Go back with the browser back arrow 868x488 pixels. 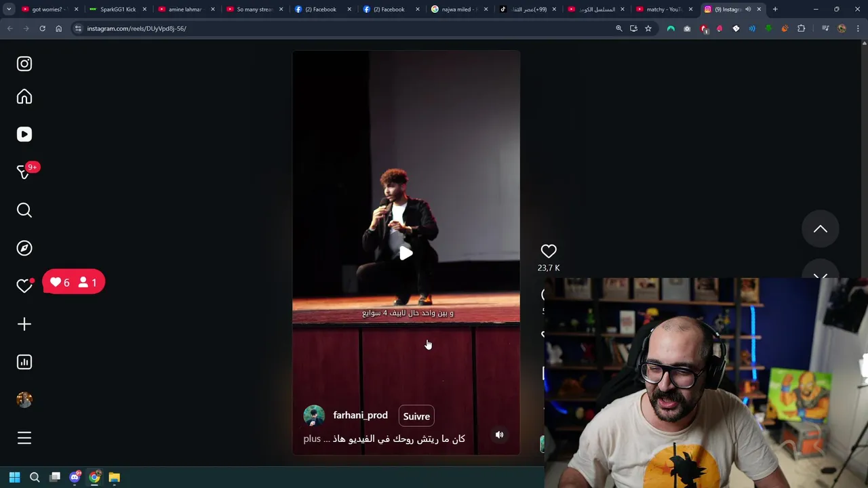[x=10, y=28]
